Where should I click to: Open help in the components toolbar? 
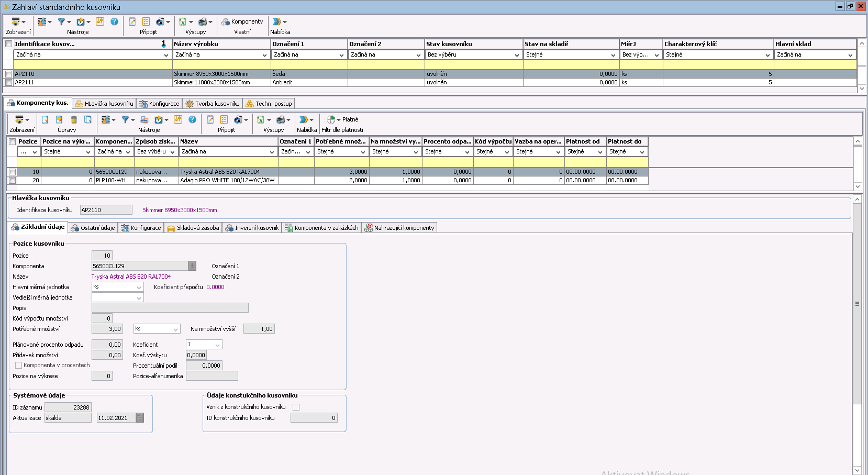[192, 120]
